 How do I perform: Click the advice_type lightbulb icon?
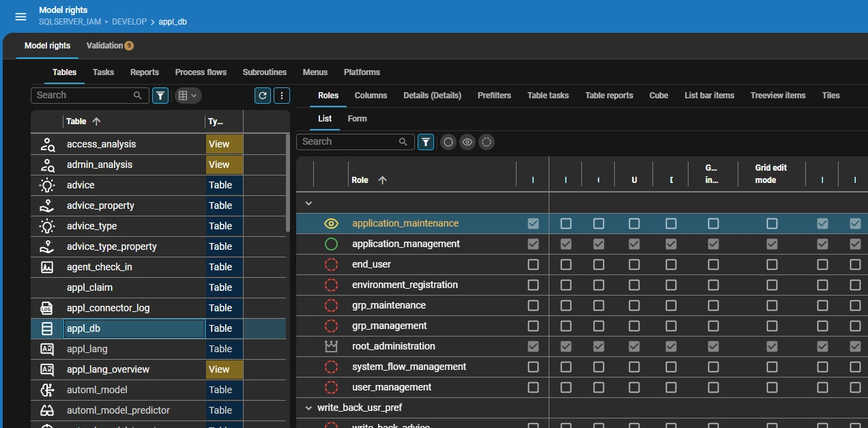click(x=47, y=226)
